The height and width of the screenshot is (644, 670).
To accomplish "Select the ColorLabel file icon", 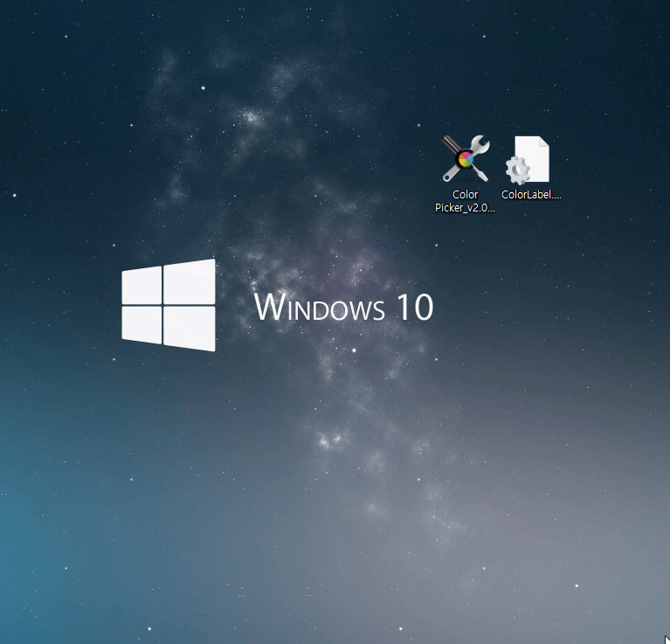I will [x=528, y=160].
